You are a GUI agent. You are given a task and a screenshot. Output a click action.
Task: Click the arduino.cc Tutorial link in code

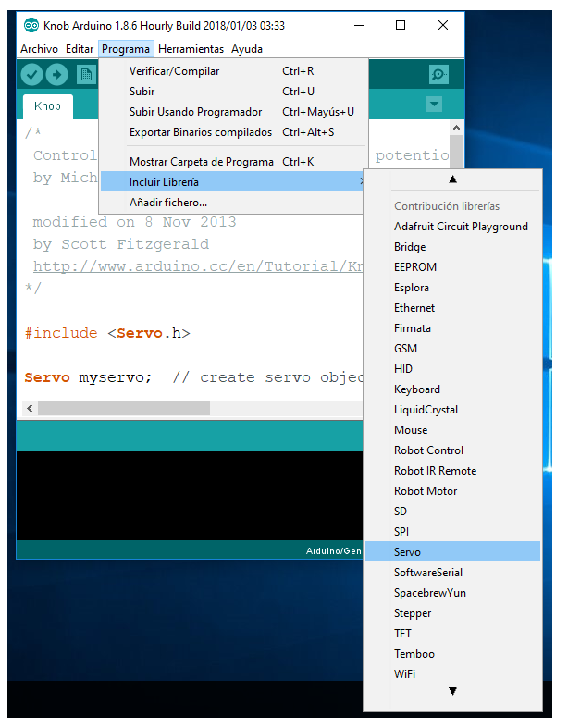pyautogui.click(x=198, y=266)
